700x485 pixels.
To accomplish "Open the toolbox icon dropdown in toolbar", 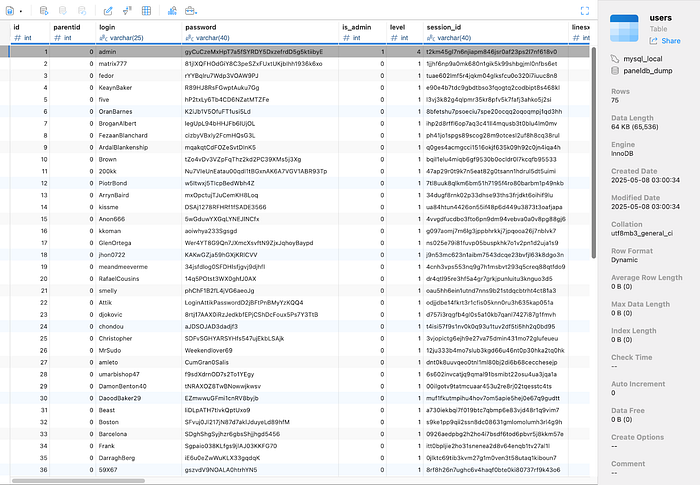I will point(190,9).
